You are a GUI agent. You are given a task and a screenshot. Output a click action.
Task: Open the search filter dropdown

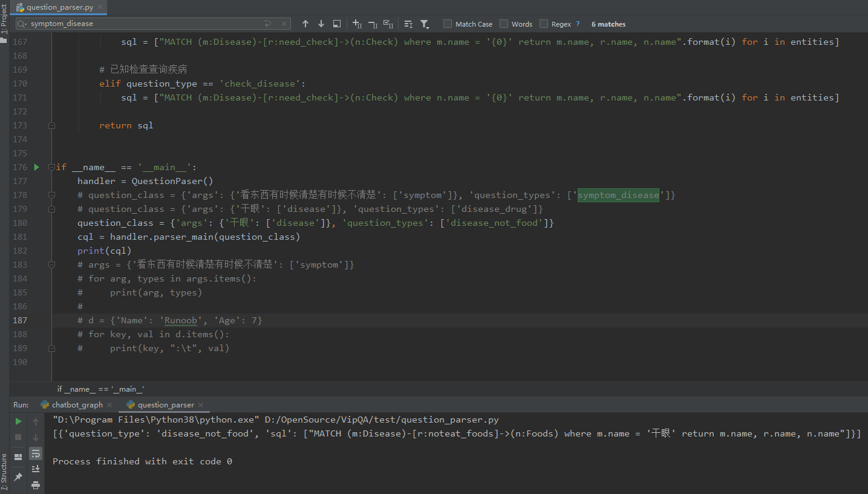click(425, 24)
